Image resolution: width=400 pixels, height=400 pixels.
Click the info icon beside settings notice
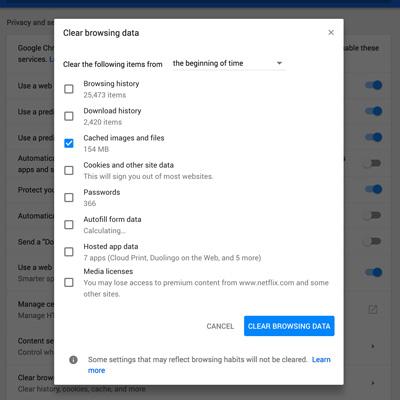tap(73, 360)
